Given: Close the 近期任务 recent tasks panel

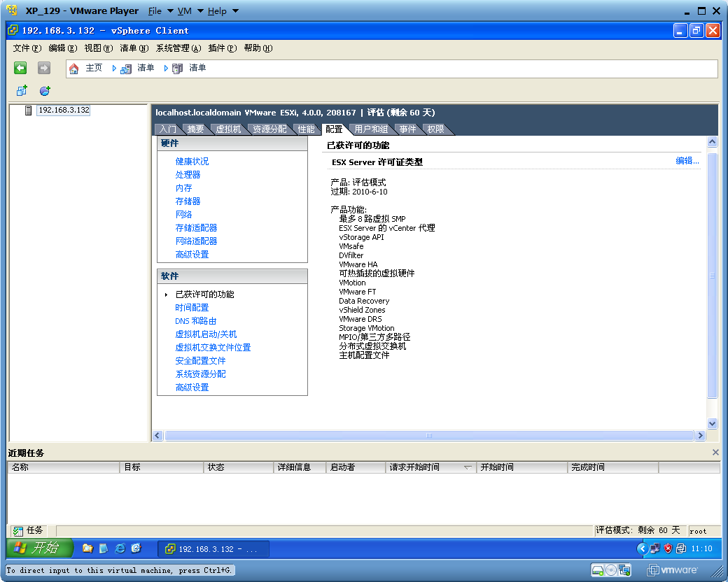Looking at the screenshot, I should (x=715, y=452).
